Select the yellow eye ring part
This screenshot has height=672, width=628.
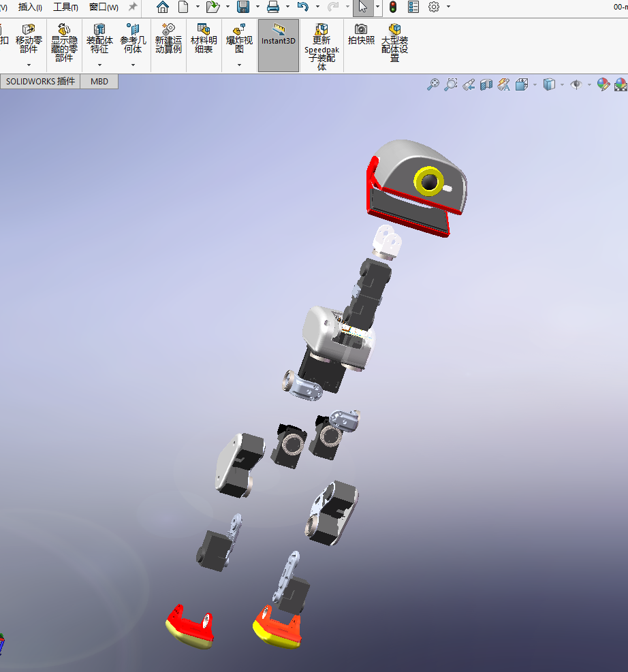428,182
